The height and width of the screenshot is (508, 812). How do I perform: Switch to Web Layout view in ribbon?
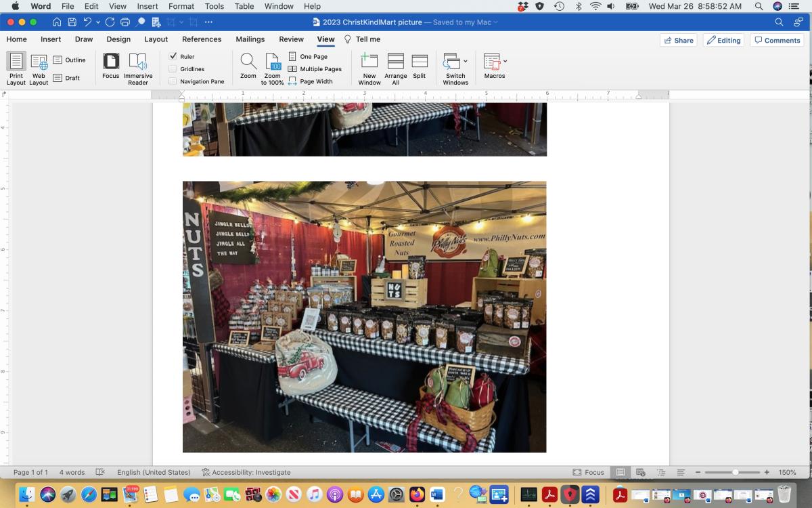click(x=39, y=69)
